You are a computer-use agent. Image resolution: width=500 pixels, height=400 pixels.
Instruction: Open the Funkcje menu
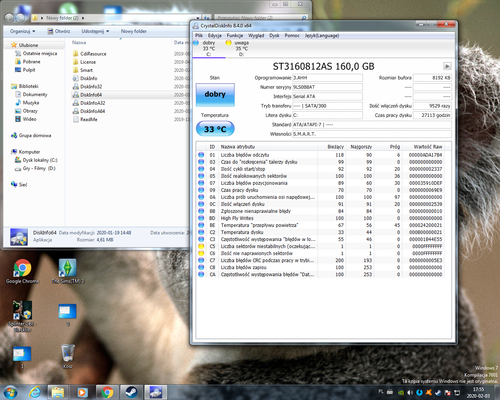[x=235, y=35]
